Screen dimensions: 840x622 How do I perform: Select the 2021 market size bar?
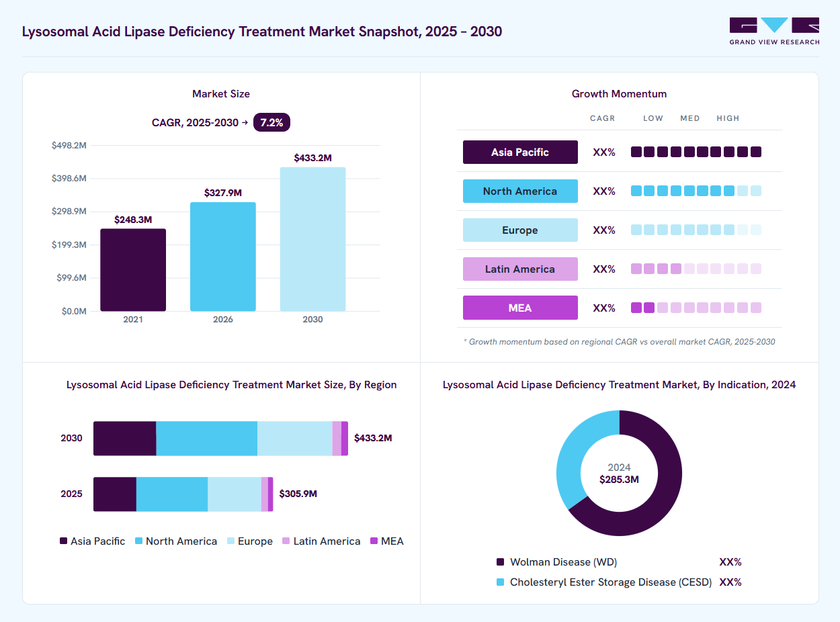pyautogui.click(x=133, y=270)
